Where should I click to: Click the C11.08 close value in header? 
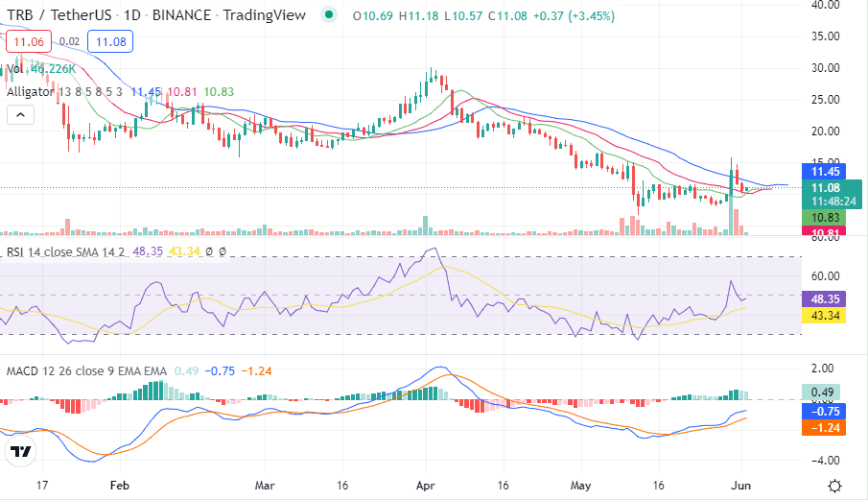[x=507, y=16]
